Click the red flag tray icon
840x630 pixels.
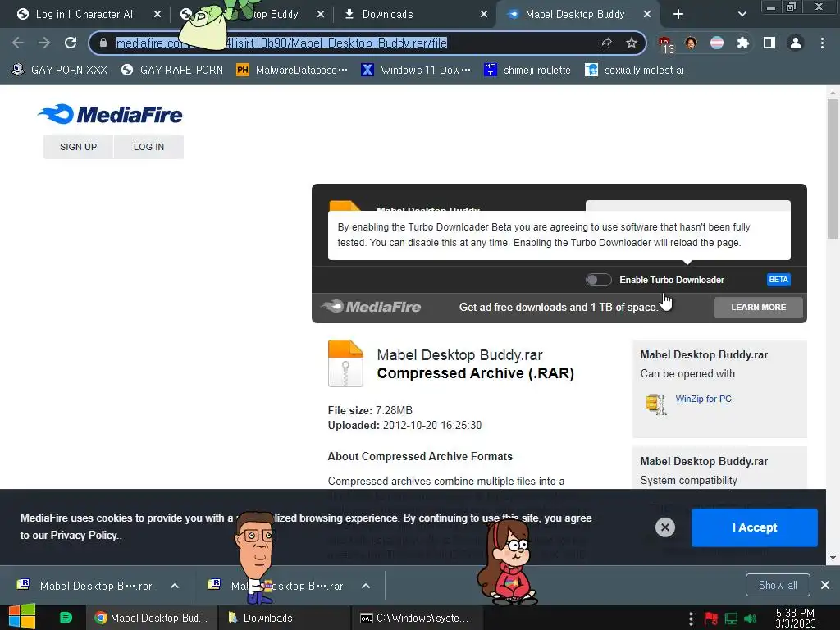tap(711, 619)
